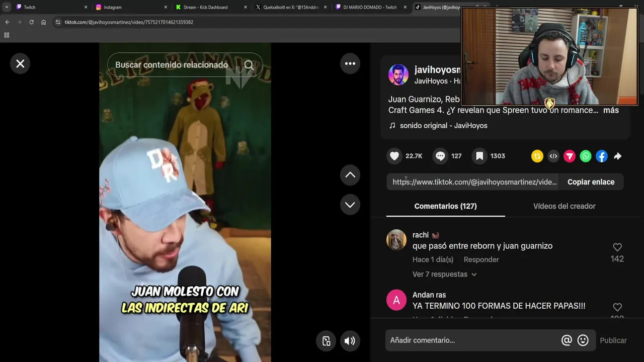Viewport: 644px width, 362px height.
Task: Open sonido original - JaviHoyos sound
Action: click(x=443, y=126)
